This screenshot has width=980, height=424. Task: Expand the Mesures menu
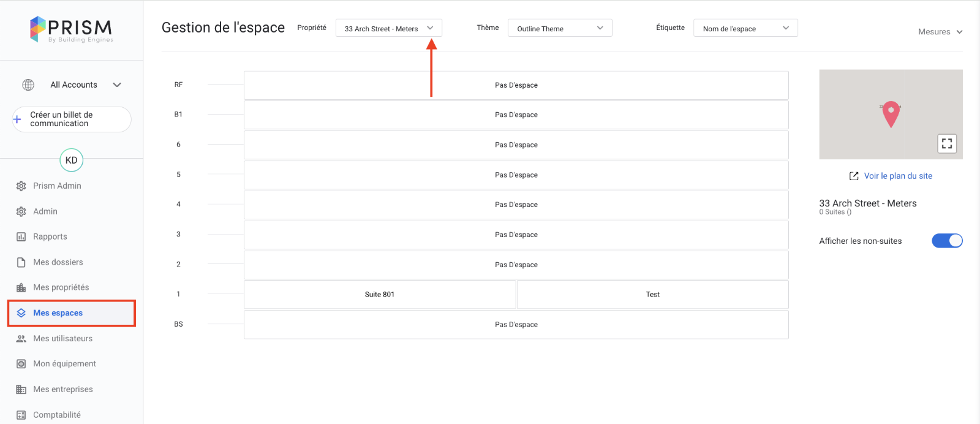click(x=940, y=32)
